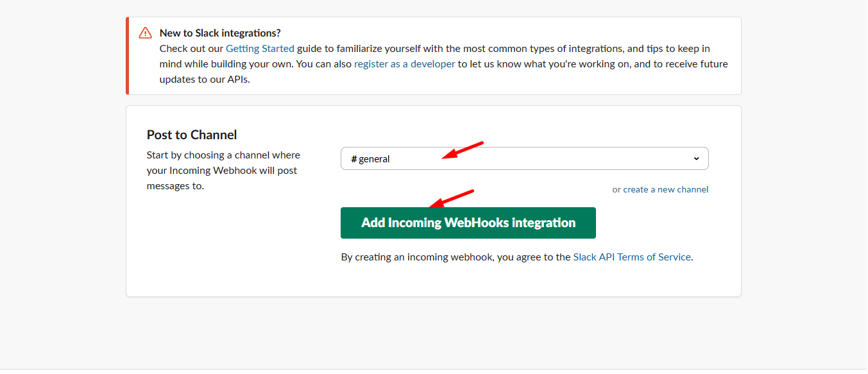Click the register as a developer link
This screenshot has height=374, width=868.
coord(404,64)
